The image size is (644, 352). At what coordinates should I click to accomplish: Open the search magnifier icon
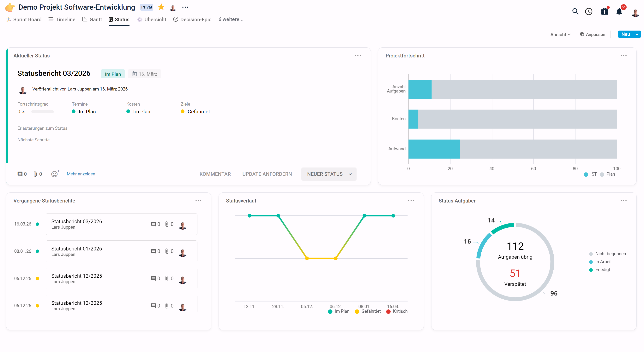(575, 11)
